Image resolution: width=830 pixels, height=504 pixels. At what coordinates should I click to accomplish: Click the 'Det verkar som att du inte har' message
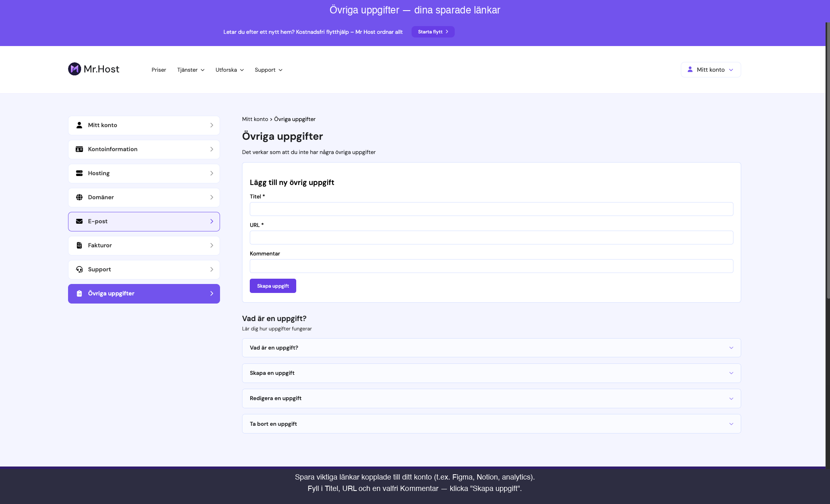309,152
